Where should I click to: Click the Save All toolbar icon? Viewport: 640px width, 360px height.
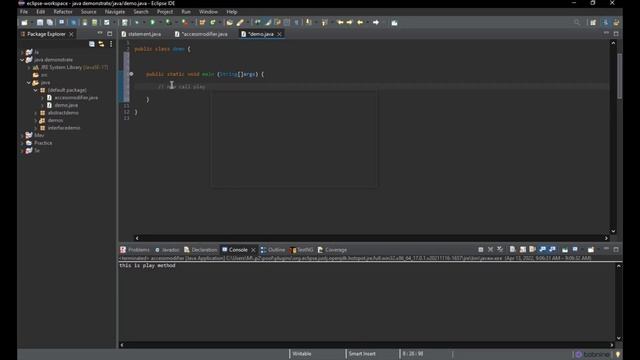point(50,22)
